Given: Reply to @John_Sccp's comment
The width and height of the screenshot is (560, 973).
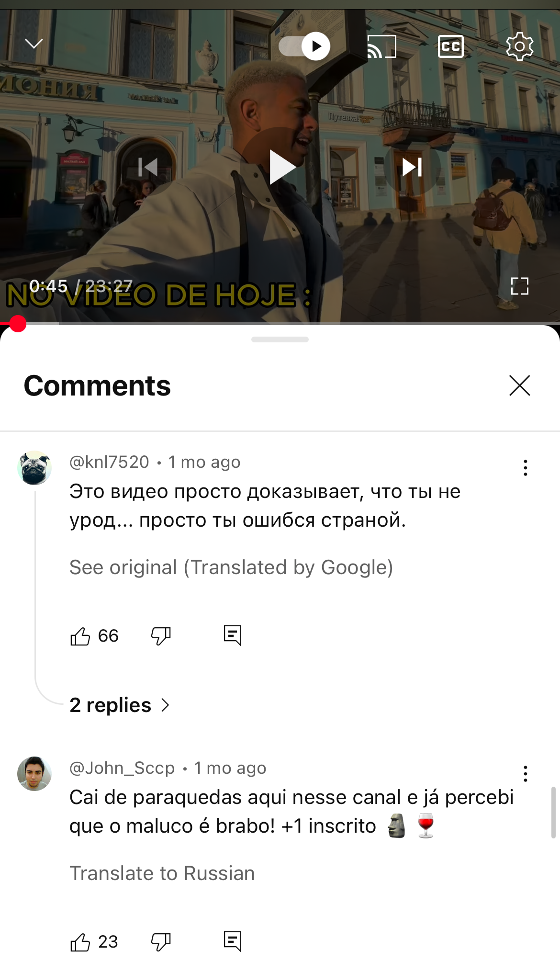Looking at the screenshot, I should click(233, 942).
